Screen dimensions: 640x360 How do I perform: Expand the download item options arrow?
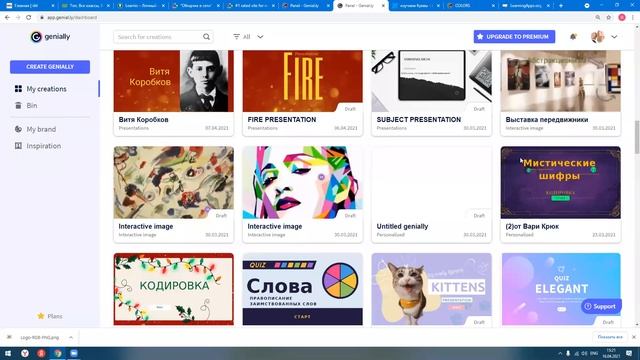[71, 338]
